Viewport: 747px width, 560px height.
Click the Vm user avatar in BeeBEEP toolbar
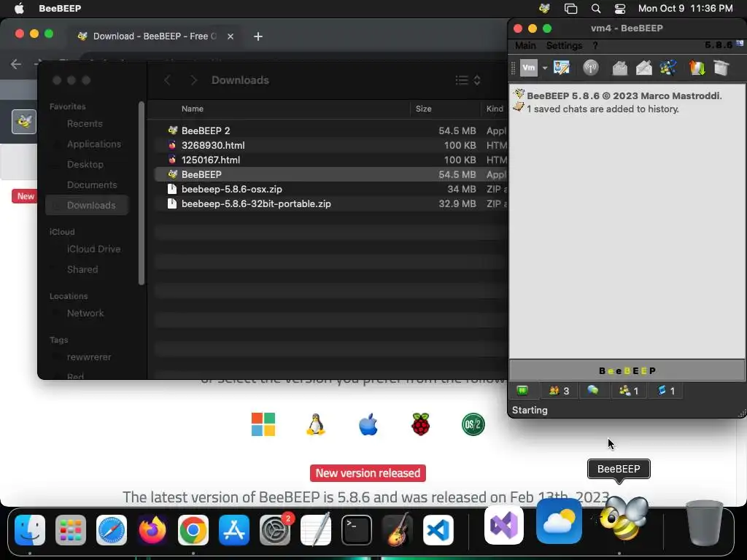pos(529,68)
